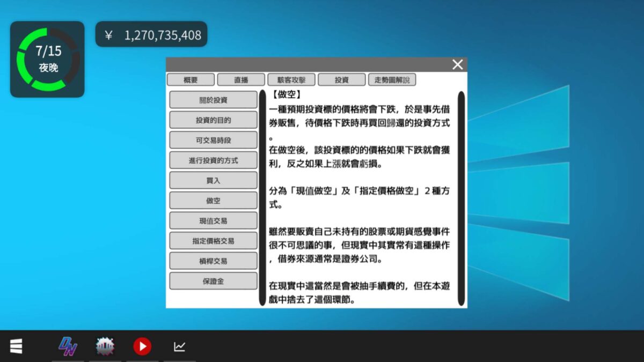Open the 槓桿交易 topic
Screen dimensions: 644x362
pos(213,261)
